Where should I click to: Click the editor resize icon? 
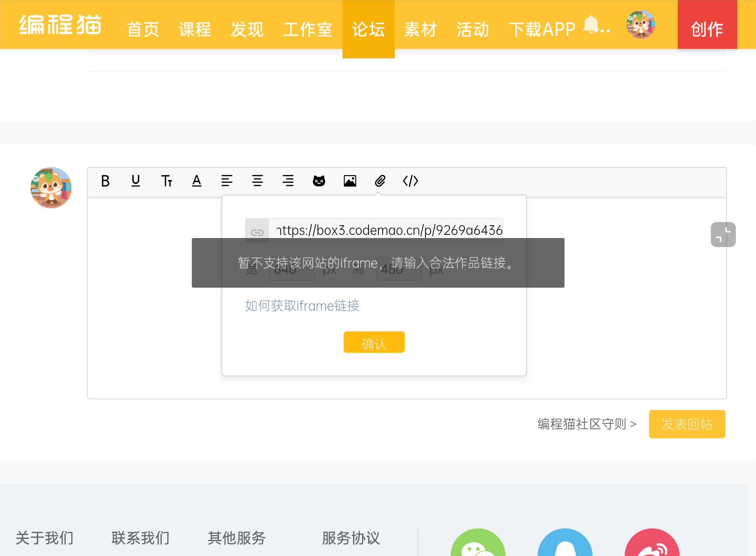[x=723, y=235]
